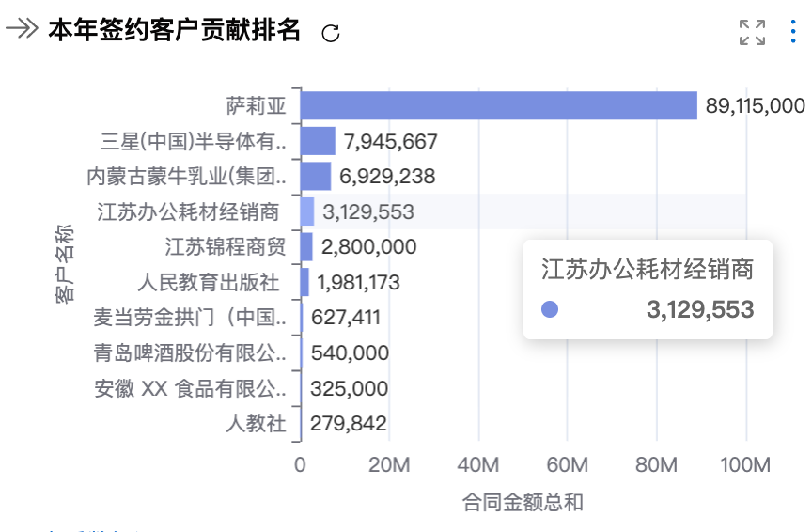Viewport: 812px width, 532px height.
Task: Refresh the 本年签约客户贡献排名 chart
Action: (x=331, y=34)
